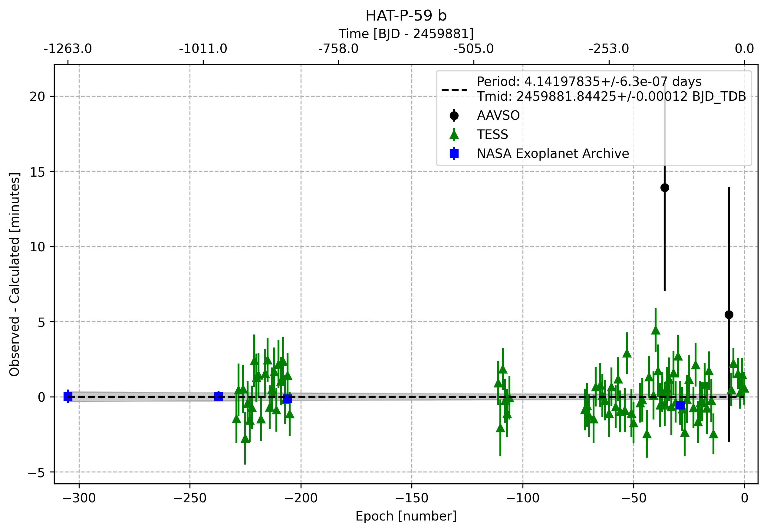
Task: Click the time axis tick label "-505.0"
Action: coord(473,49)
